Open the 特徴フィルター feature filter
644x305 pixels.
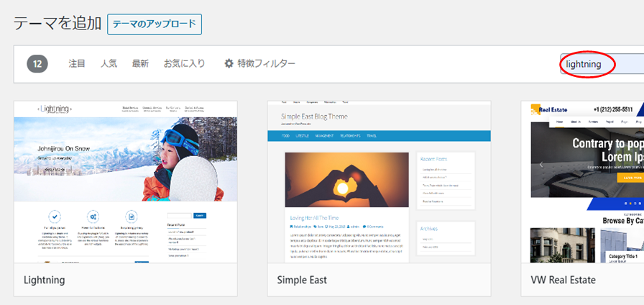(x=259, y=64)
